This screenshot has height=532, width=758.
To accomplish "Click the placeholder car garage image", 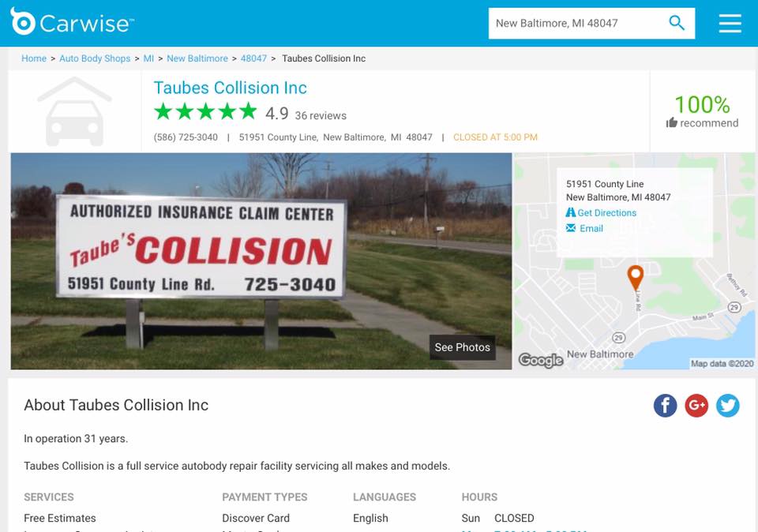I will tap(74, 111).
